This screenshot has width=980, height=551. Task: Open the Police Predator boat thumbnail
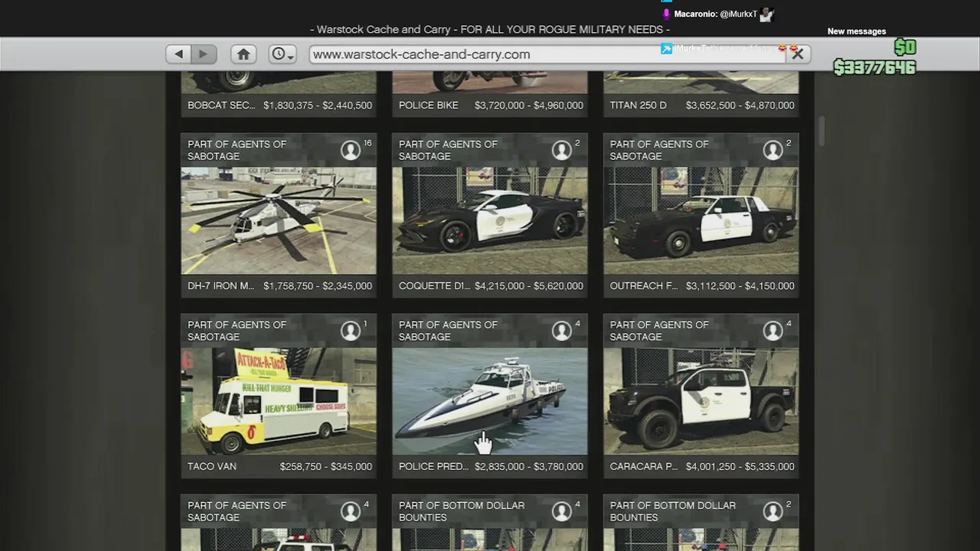[490, 401]
